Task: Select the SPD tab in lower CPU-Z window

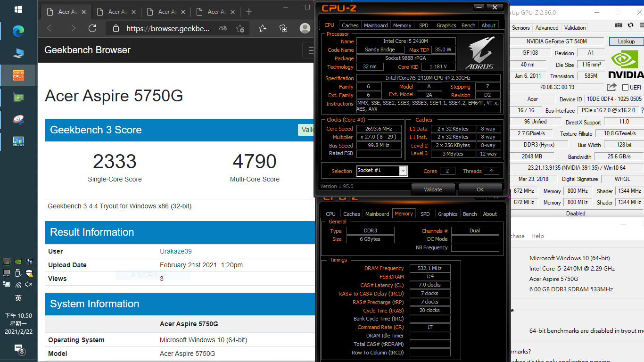Action: (x=425, y=214)
